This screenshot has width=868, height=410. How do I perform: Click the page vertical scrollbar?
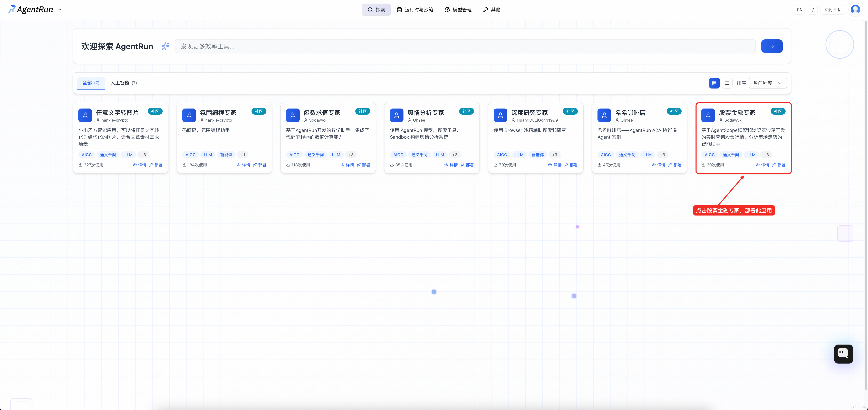coord(866,202)
